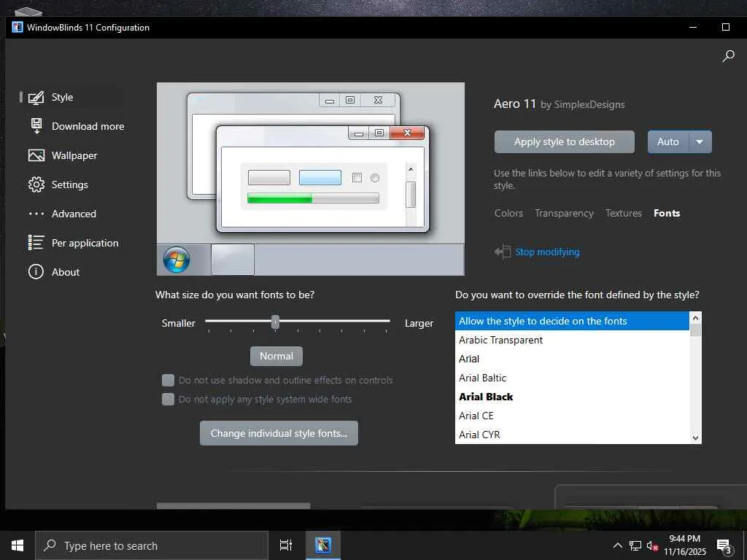The width and height of the screenshot is (747, 560).
Task: Click the muted volume tray icon
Action: [652, 545]
